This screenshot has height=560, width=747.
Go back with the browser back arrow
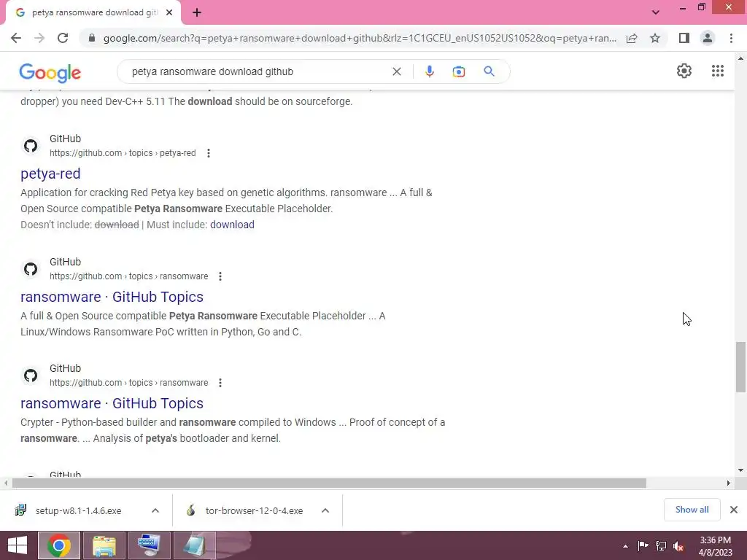tap(16, 38)
